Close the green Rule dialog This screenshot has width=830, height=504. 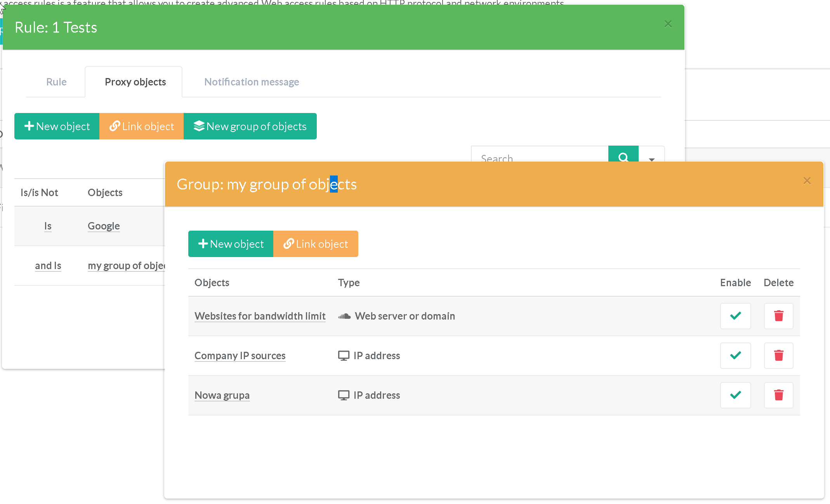[x=668, y=24]
